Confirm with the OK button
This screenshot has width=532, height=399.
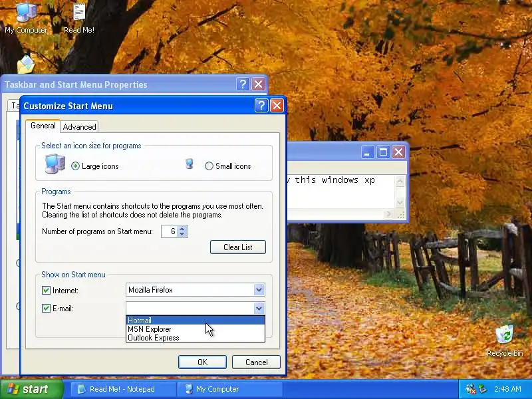pyautogui.click(x=202, y=362)
